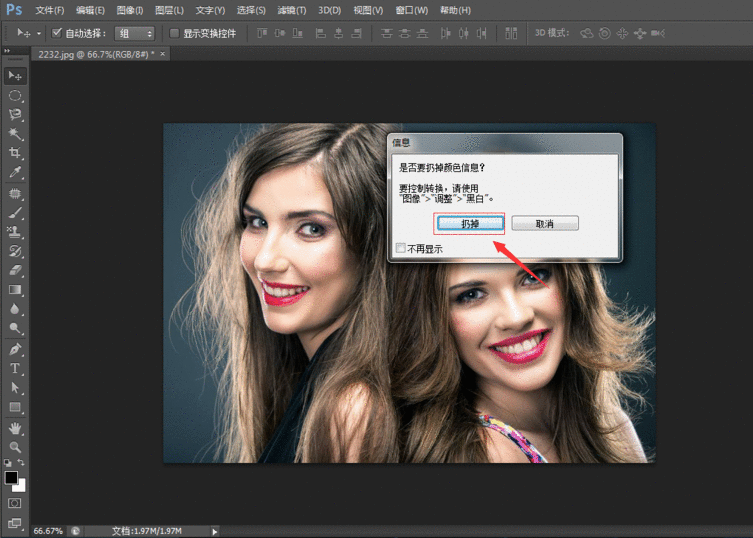
Task: Select the Crop tool in toolbar
Action: tap(15, 153)
